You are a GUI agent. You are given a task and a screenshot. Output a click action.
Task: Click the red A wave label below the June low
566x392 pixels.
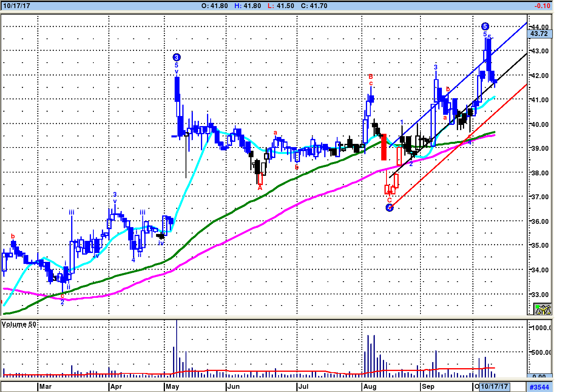(260, 188)
